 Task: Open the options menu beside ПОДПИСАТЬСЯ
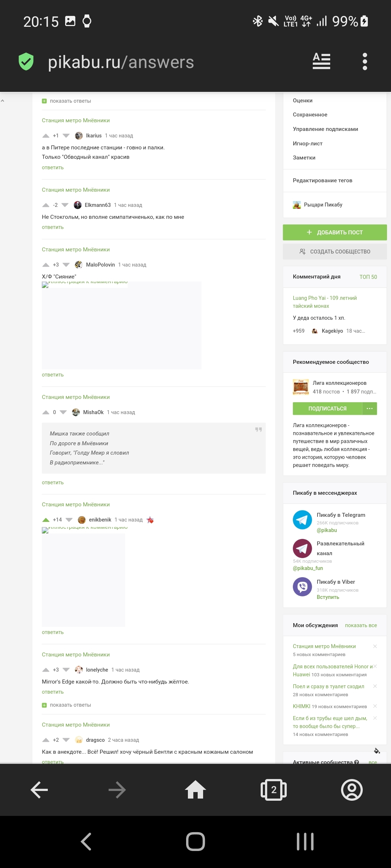coord(370,408)
